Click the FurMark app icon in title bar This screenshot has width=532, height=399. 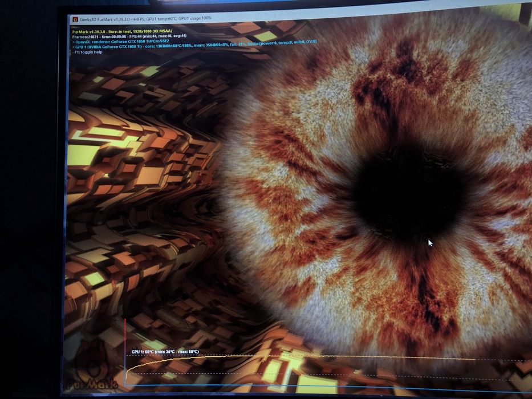tap(75, 20)
